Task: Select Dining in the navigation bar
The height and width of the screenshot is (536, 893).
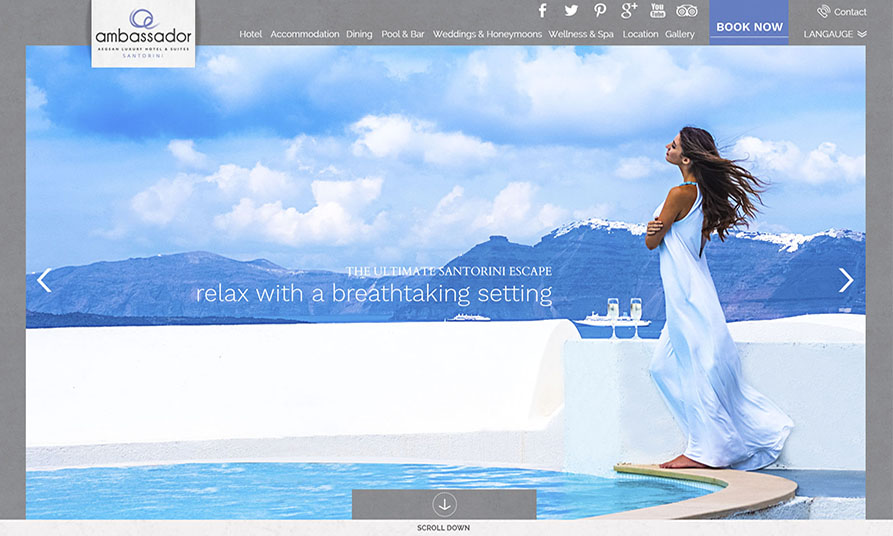Action: (359, 34)
